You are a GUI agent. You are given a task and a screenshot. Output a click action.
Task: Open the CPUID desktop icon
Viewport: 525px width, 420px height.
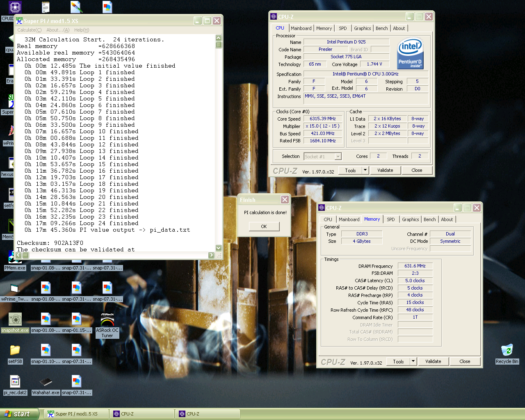15,7
